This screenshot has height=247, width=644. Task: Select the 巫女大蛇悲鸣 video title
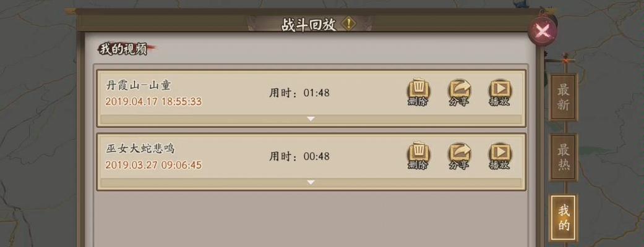coord(140,149)
